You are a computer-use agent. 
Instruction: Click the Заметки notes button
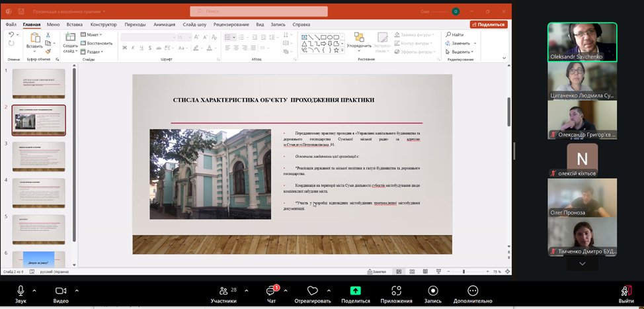click(377, 271)
